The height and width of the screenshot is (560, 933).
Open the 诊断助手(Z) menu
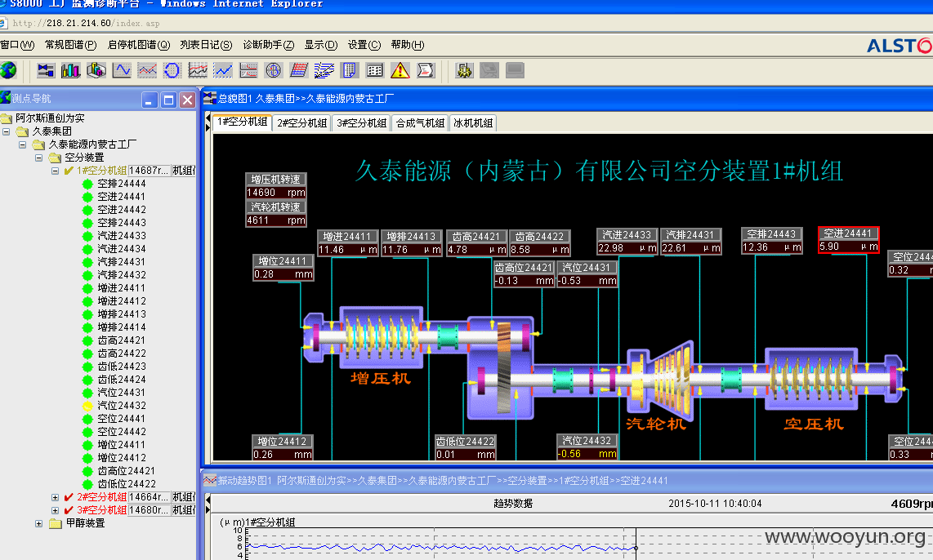268,45
